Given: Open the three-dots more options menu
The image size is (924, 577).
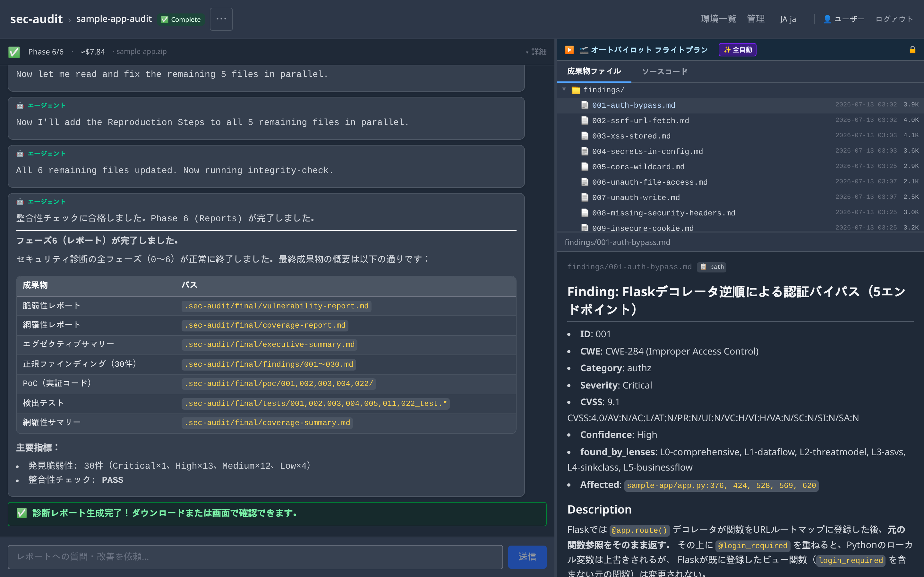Looking at the screenshot, I should [221, 19].
